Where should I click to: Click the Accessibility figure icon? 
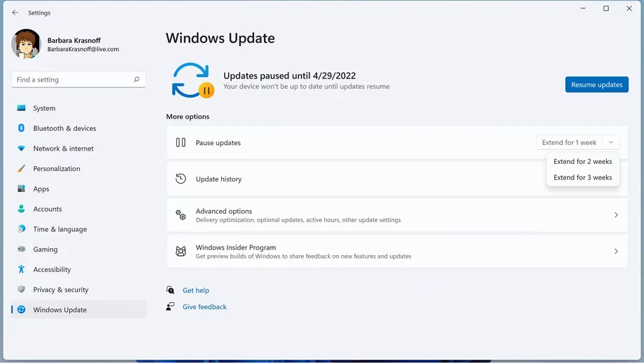click(22, 269)
